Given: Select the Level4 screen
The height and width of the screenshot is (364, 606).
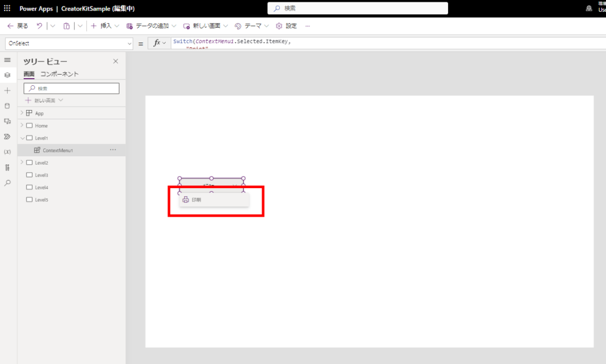Looking at the screenshot, I should click(41, 188).
